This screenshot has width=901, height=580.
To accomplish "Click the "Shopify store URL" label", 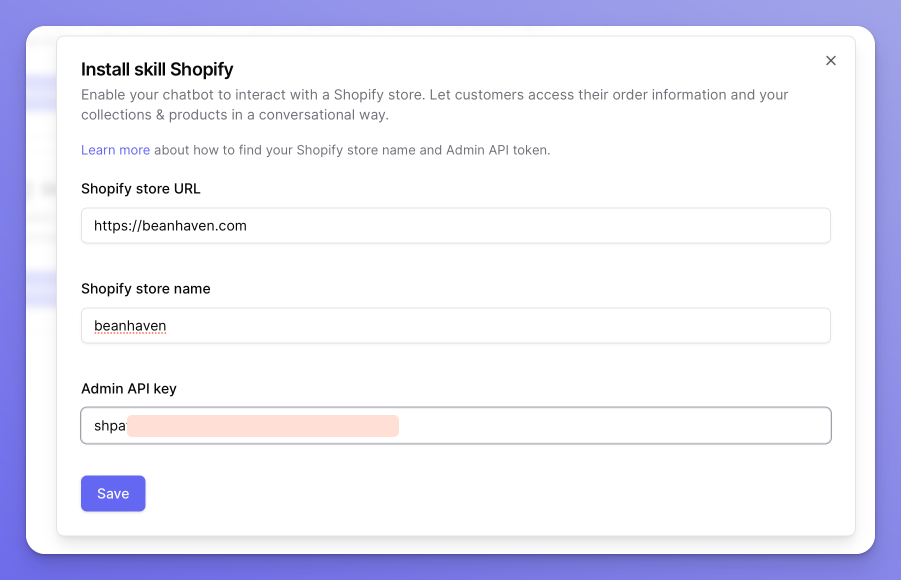I will click(140, 189).
